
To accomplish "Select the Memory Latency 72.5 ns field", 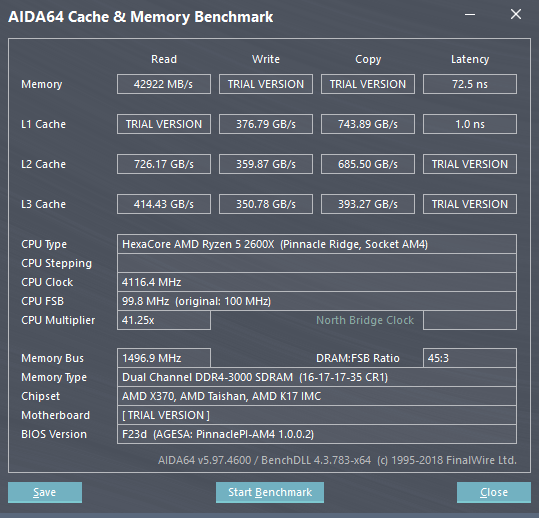I will (x=470, y=84).
